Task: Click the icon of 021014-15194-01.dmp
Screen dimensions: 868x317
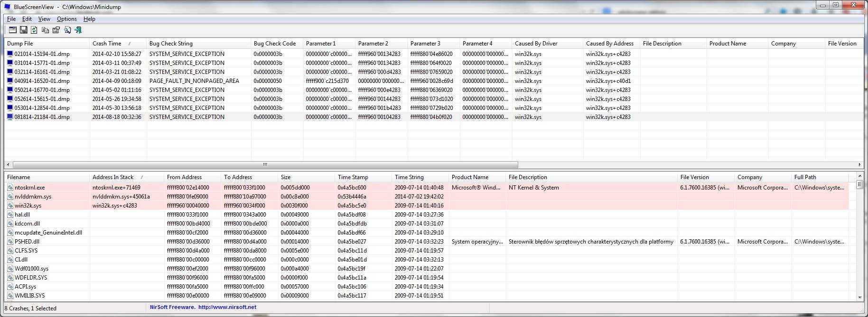Action: click(10, 54)
